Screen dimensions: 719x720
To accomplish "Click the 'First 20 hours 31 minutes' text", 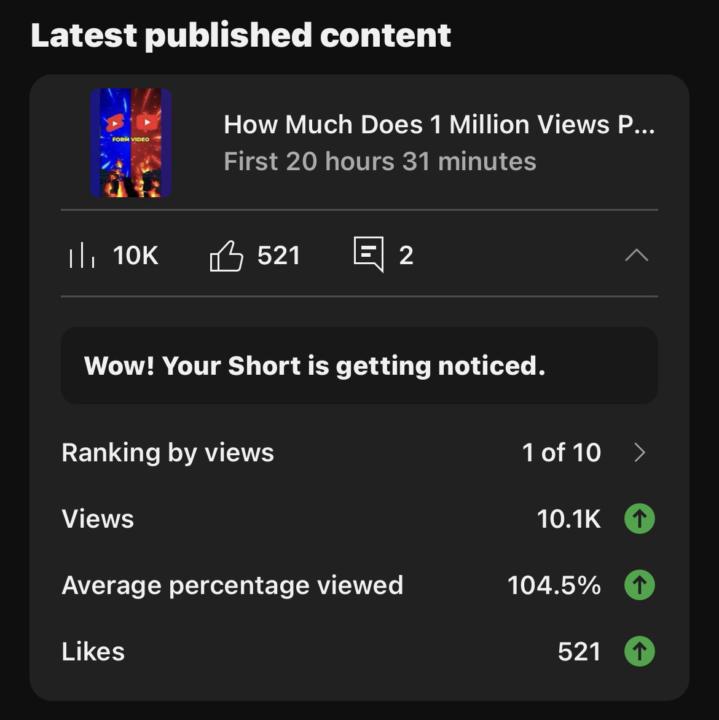I will (x=380, y=161).
